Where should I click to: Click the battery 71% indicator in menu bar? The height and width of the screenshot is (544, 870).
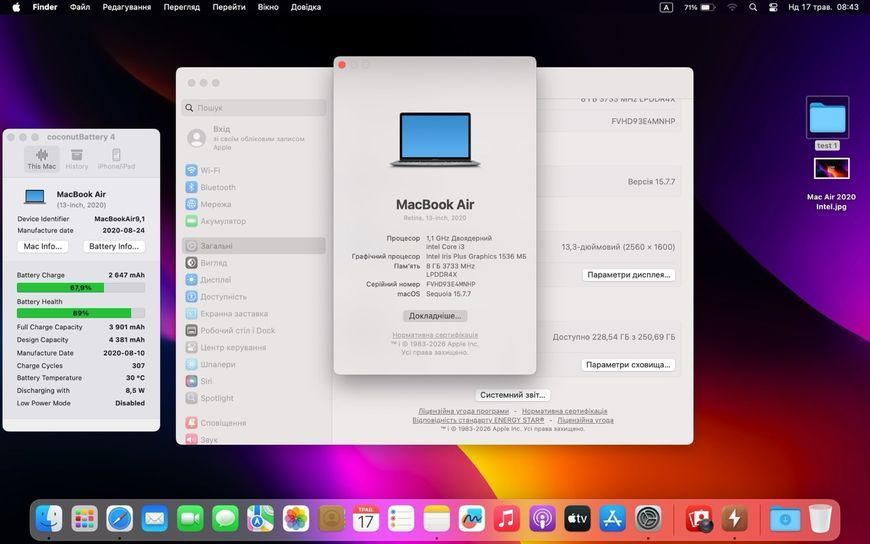coord(699,7)
